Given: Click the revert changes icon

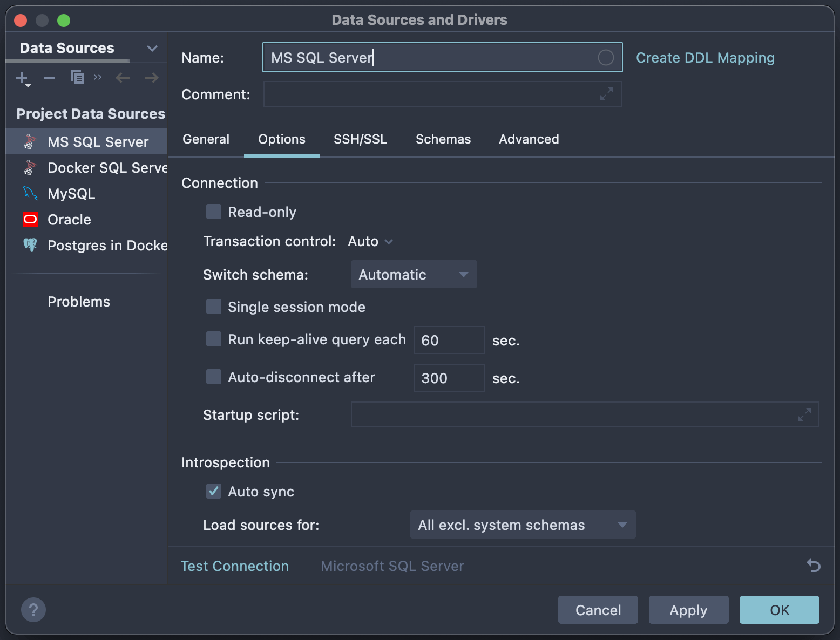Looking at the screenshot, I should click(x=814, y=565).
